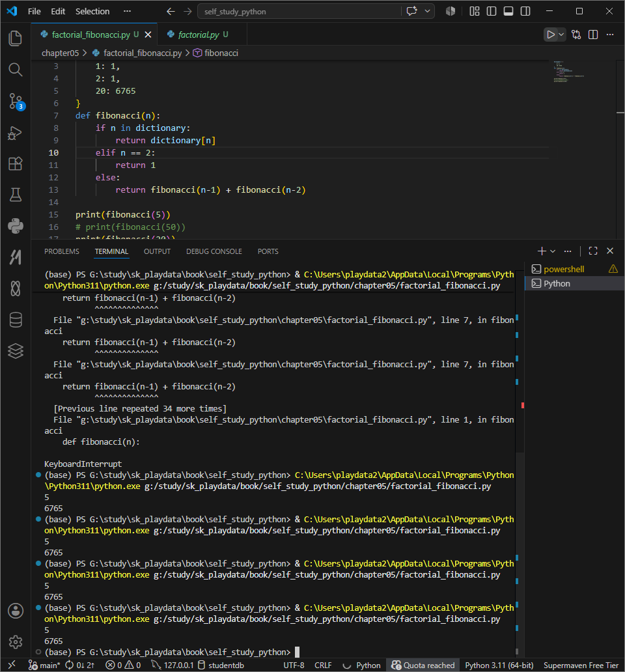Screen dimensions: 625x672
Task: Open the Python environments view icon
Action: coord(16,226)
